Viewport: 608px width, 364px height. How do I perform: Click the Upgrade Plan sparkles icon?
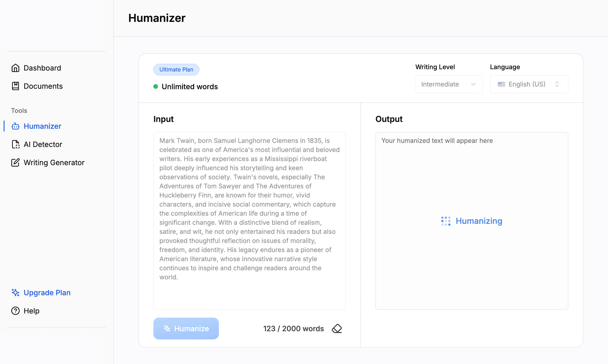tap(15, 293)
